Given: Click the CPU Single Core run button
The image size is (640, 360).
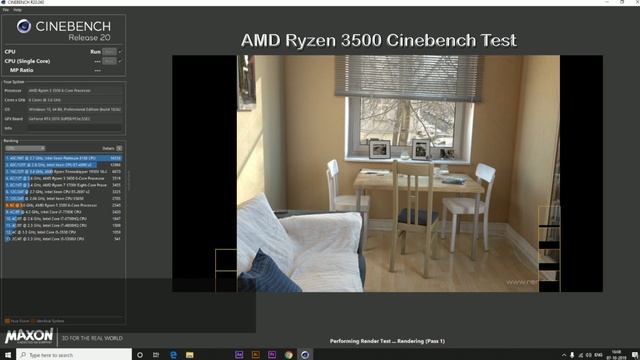Looking at the screenshot, I should 109,61.
